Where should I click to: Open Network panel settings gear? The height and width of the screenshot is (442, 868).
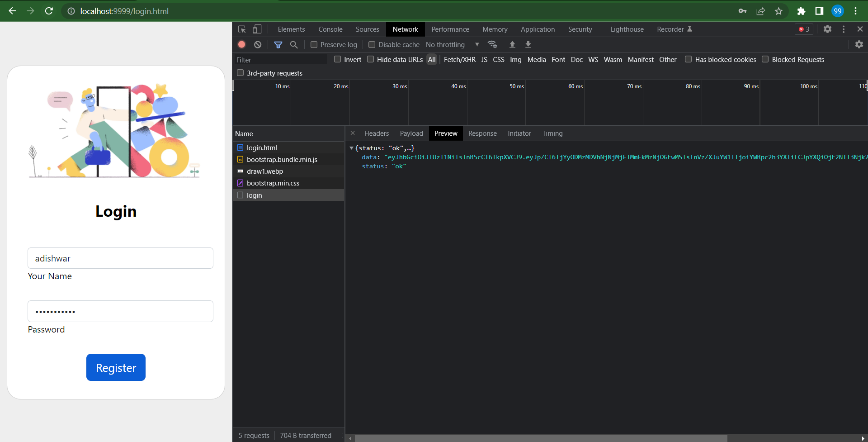[859, 44]
